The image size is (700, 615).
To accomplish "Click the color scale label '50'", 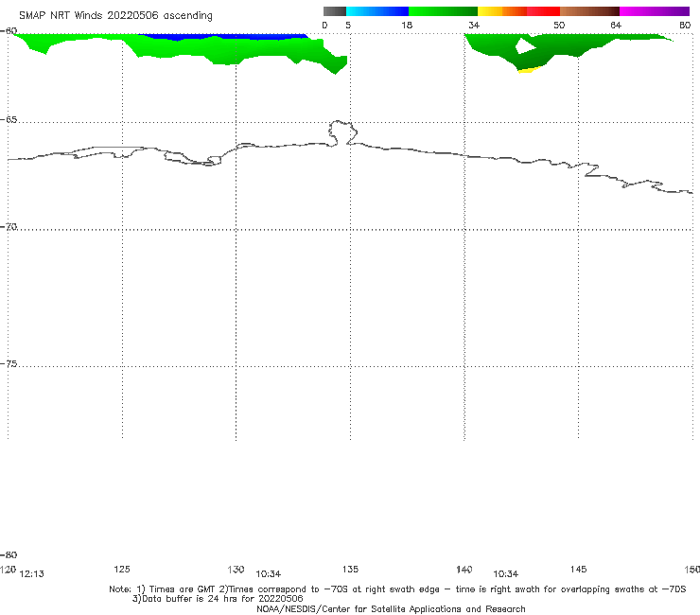I will [x=559, y=25].
